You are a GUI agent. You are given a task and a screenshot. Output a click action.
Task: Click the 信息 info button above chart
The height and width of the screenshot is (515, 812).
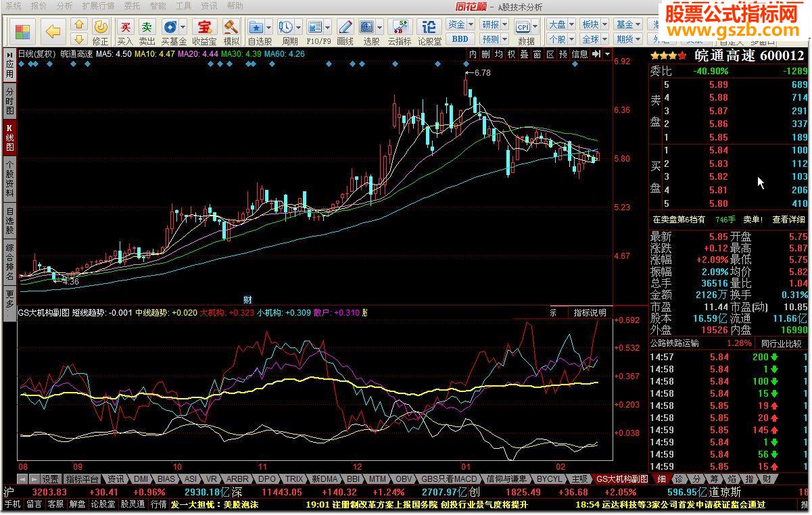point(580,54)
